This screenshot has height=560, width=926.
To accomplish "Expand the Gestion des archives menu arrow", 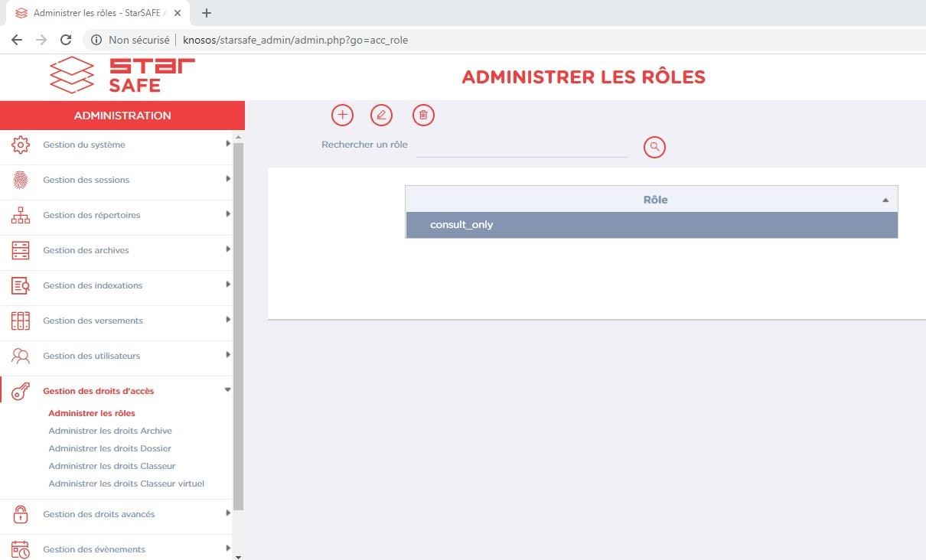I will [x=228, y=249].
